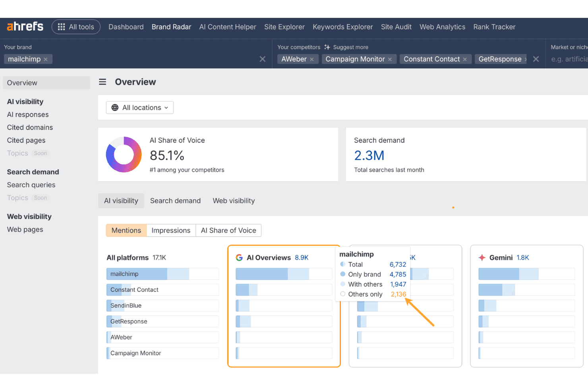The image size is (588, 392).
Task: Click the sparkle icon beside Suggest more
Action: pyautogui.click(x=327, y=47)
